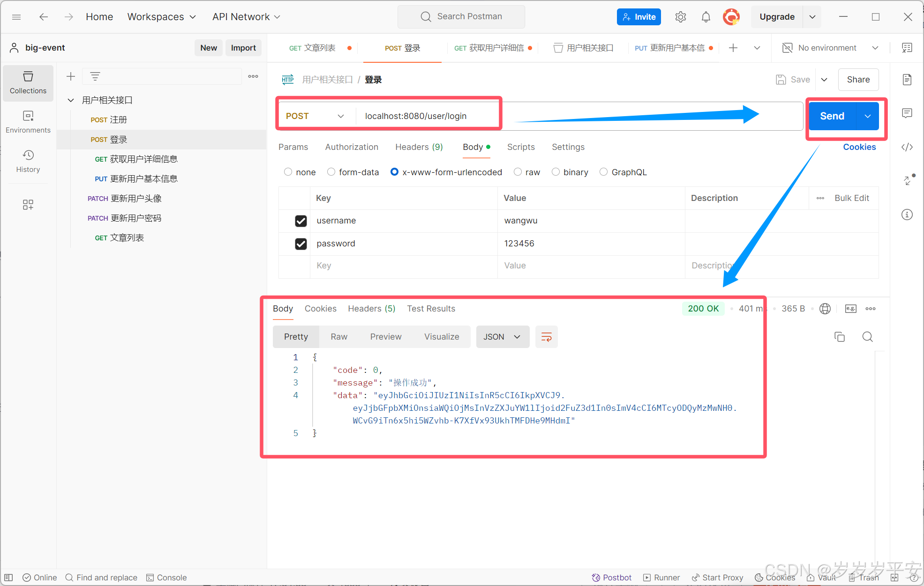Open the hamburger menu icon
This screenshot has height=586, width=924.
(x=16, y=17)
